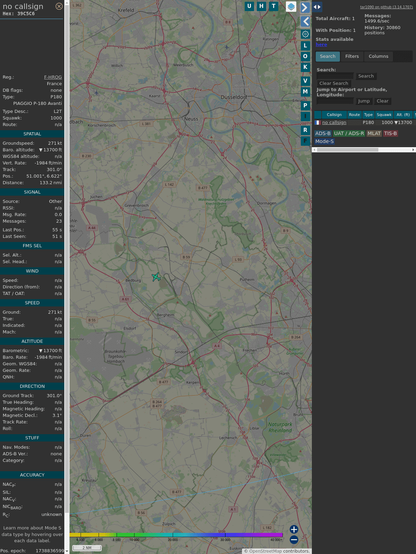Viewport: 416px width, 554px height.
Task: Toggle the R map option
Action: point(305,130)
